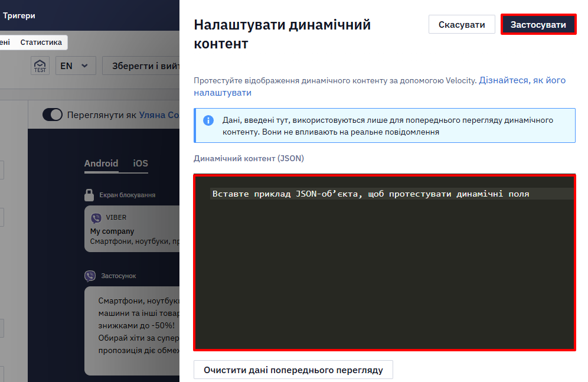Image resolution: width=588 pixels, height=382 pixels.
Task: Click the Уляна contact name link
Action: (x=159, y=115)
